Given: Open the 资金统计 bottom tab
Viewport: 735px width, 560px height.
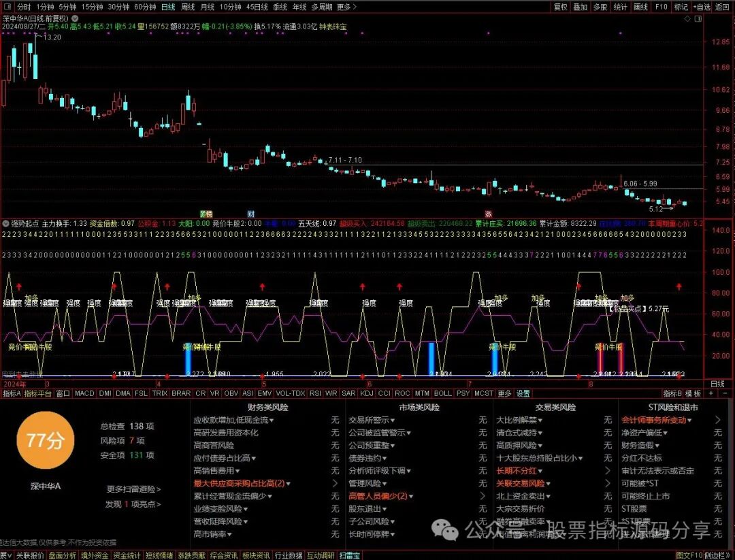Looking at the screenshot, I should pos(127,555).
